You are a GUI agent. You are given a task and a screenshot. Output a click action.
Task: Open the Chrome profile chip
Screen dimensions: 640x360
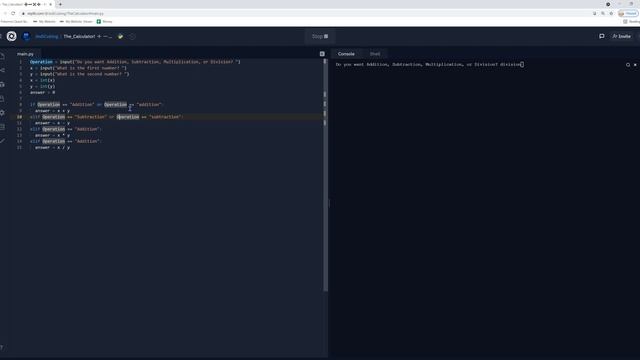coord(628,13)
